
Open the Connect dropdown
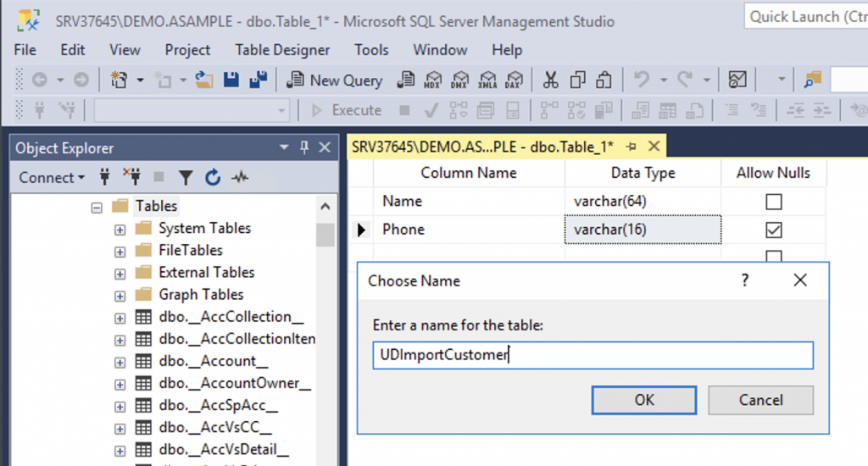[52, 178]
